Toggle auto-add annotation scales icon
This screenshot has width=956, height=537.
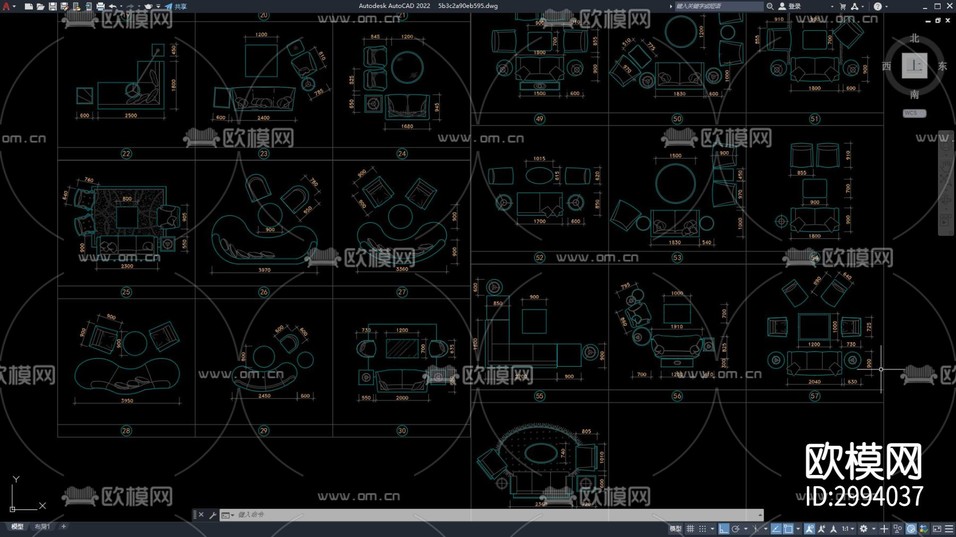click(x=822, y=528)
